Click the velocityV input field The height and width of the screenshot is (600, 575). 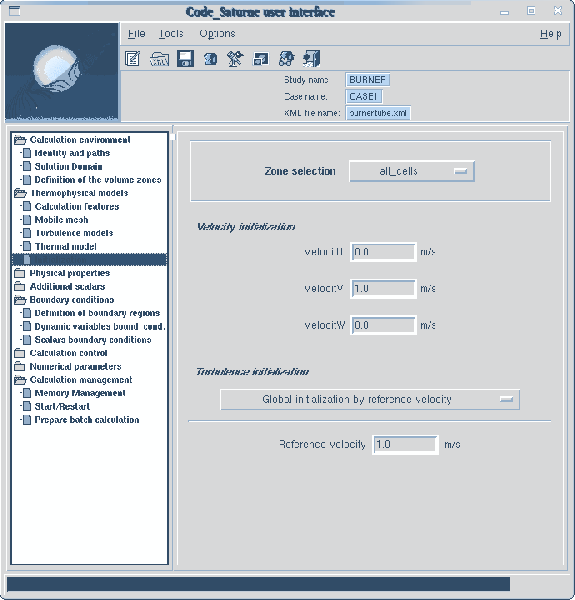[383, 289]
